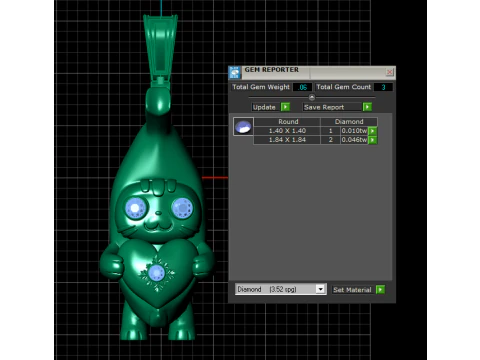
Task: Select the left eye gem on the model
Action: tap(136, 208)
